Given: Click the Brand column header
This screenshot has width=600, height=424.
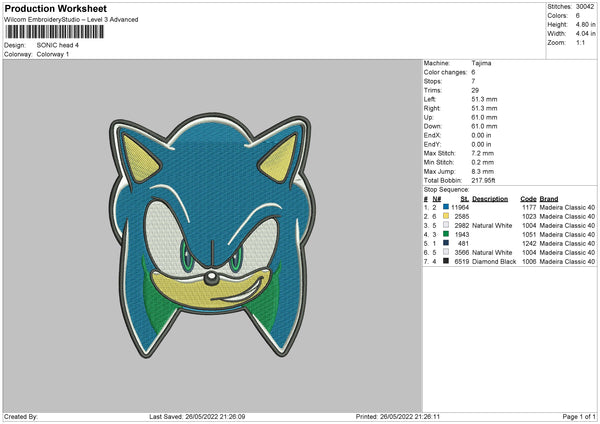Looking at the screenshot, I should pyautogui.click(x=550, y=197).
